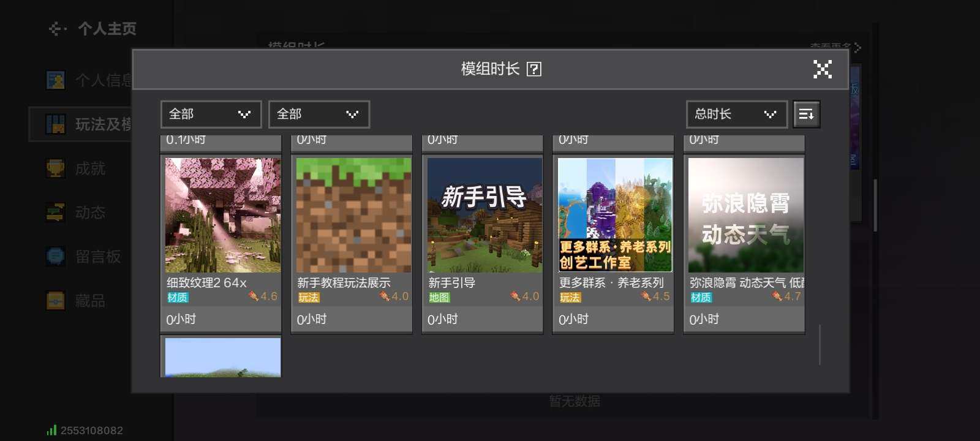This screenshot has height=441, width=980.
Task: Click the 0小时 duration under 新手引导
Action: (443, 319)
